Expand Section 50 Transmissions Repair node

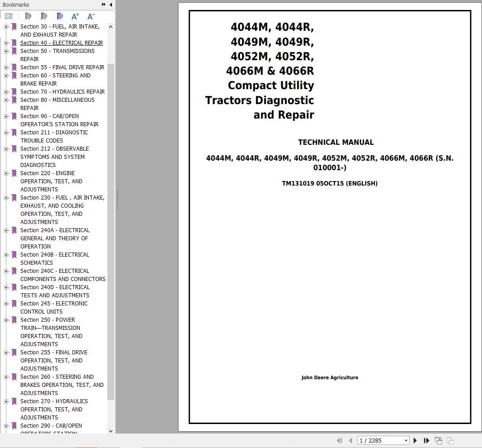pyautogui.click(x=6, y=51)
